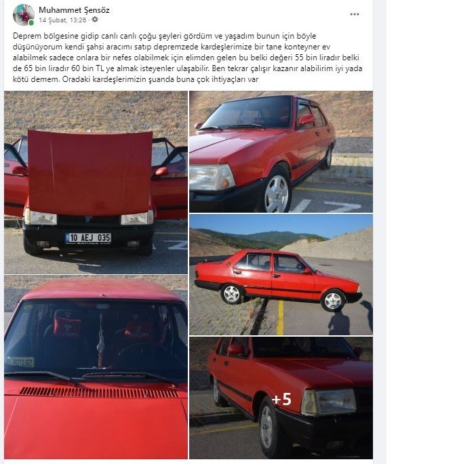The width and height of the screenshot is (476, 464).
Task: Open the windshield close-up photo
Action: coord(96,367)
